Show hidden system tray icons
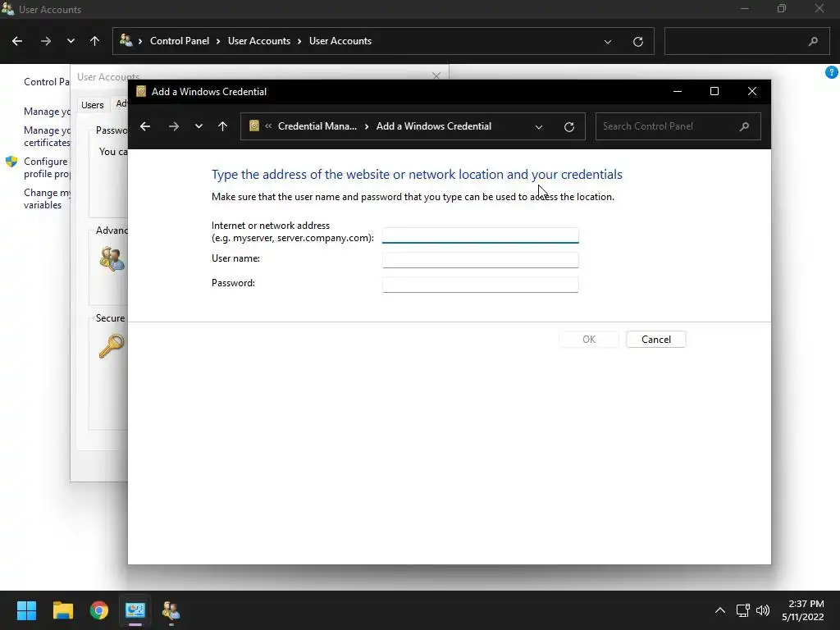The width and height of the screenshot is (840, 630). [720, 610]
